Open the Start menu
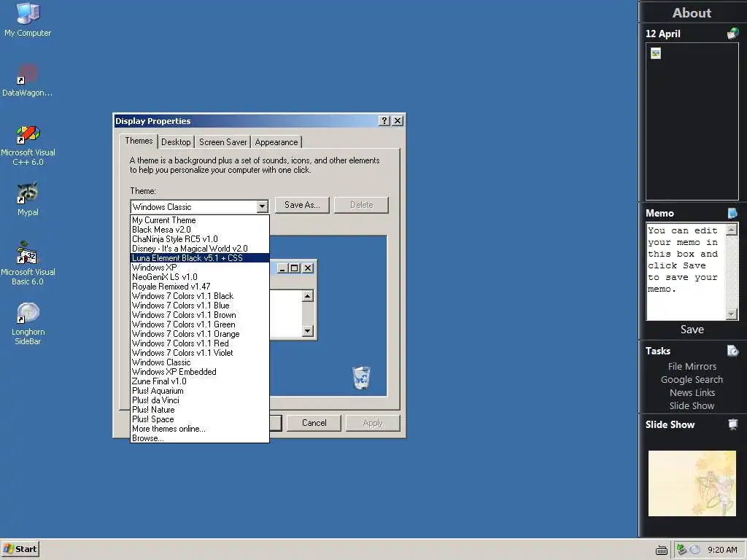Viewport: 747px width, 560px height. tap(20, 549)
